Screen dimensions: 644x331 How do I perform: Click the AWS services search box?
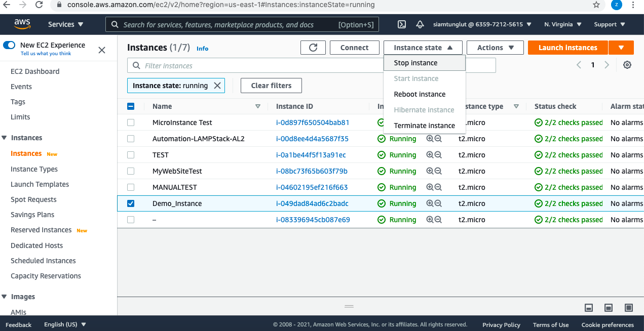242,24
